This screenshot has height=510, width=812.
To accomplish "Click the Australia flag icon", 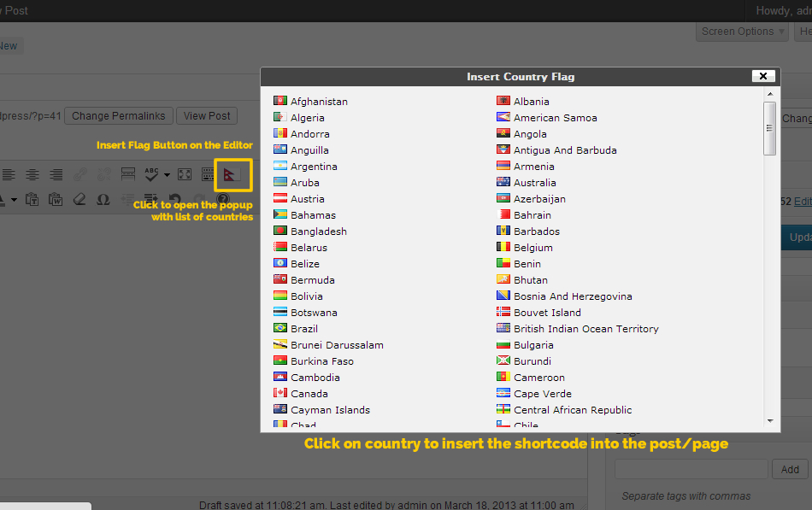I will coord(503,182).
